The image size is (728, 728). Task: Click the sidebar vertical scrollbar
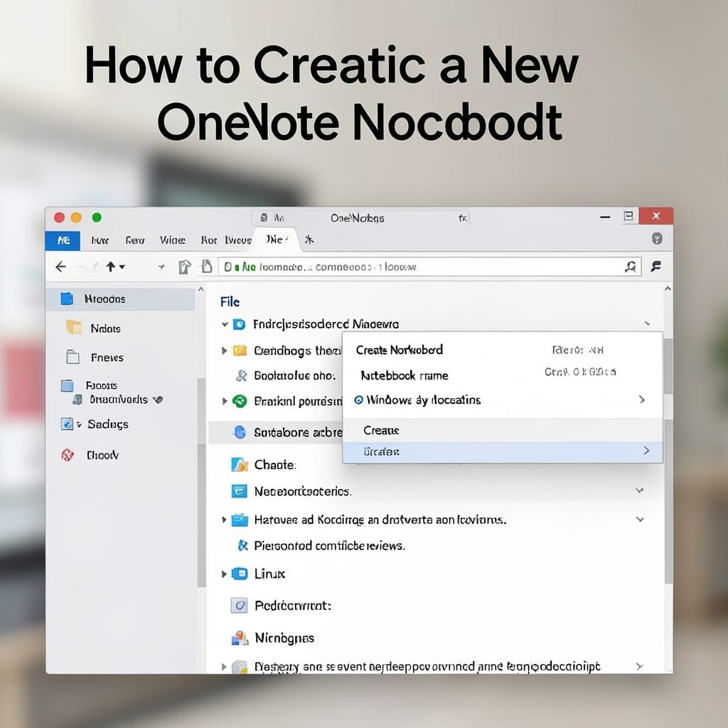pyautogui.click(x=201, y=483)
